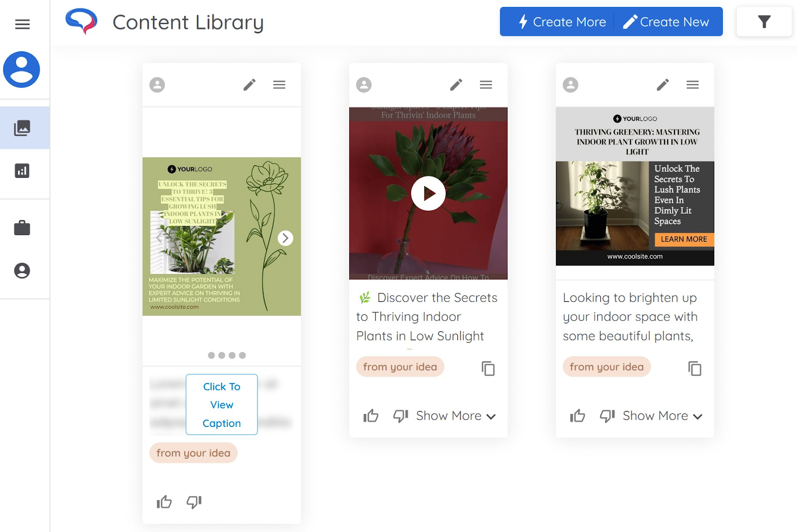The height and width of the screenshot is (532, 797).
Task: Like the 'Thriving Greenery' post
Action: (x=577, y=415)
